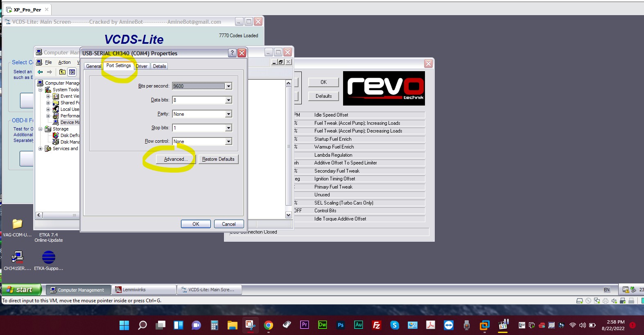Open File Explorer from the taskbar

point(233,325)
